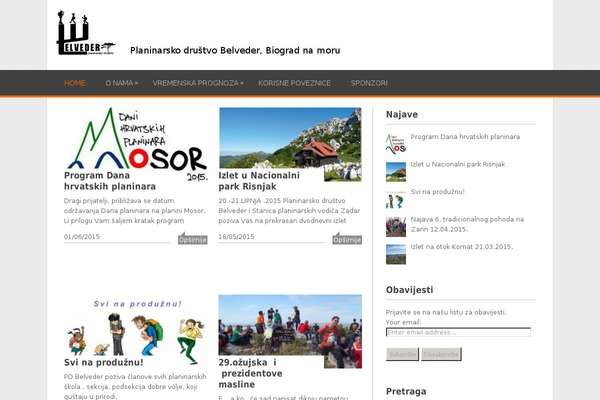Open sidebar link 'Izlet na otok Kornat 21.03.2015.'
600x400 pixels.
click(x=461, y=247)
